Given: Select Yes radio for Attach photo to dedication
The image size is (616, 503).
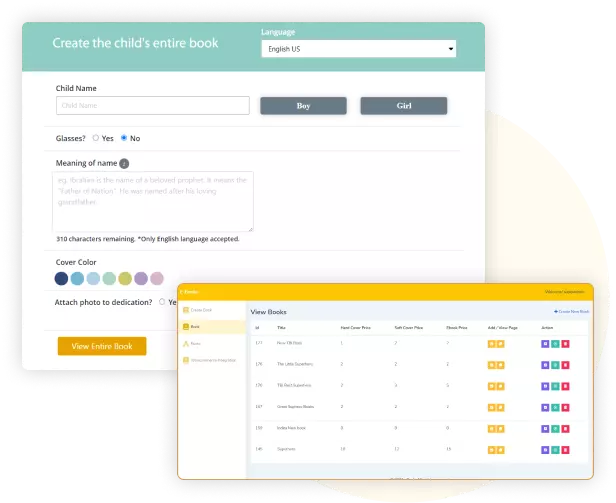Looking at the screenshot, I should (162, 302).
